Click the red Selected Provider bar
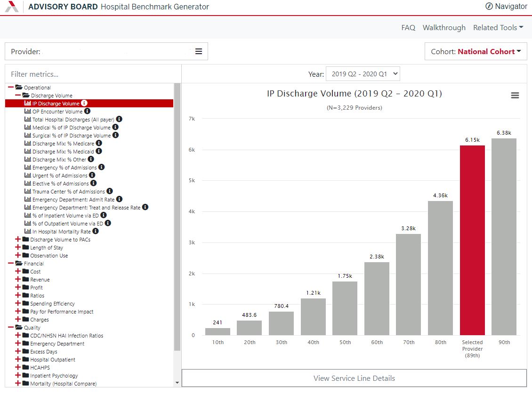Viewport: 532px width, 394px height. [472, 240]
